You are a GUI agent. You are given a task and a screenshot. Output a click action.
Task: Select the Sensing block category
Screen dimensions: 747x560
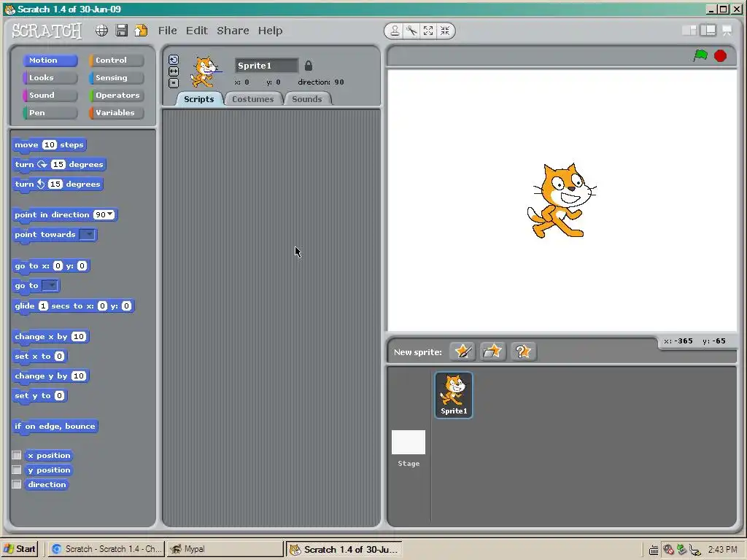[x=116, y=77]
